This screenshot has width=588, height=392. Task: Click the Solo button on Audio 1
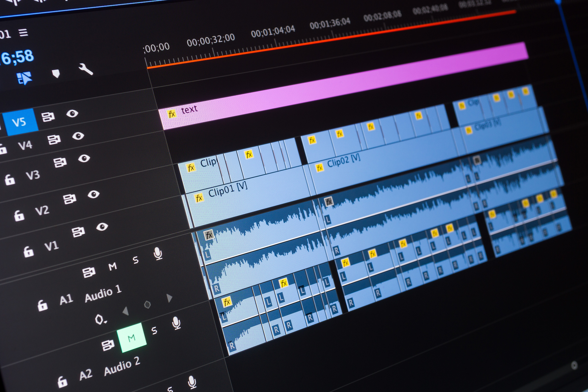point(136,260)
